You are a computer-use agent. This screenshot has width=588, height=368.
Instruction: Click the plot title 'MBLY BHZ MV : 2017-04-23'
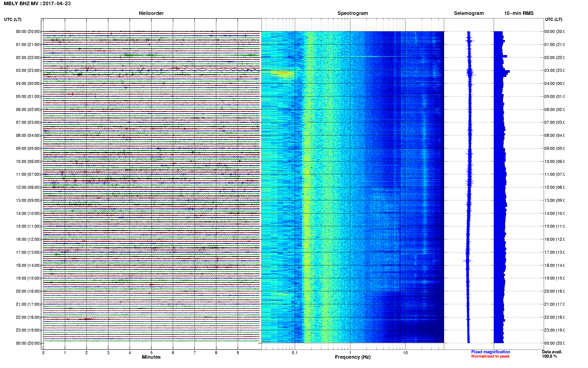click(37, 3)
